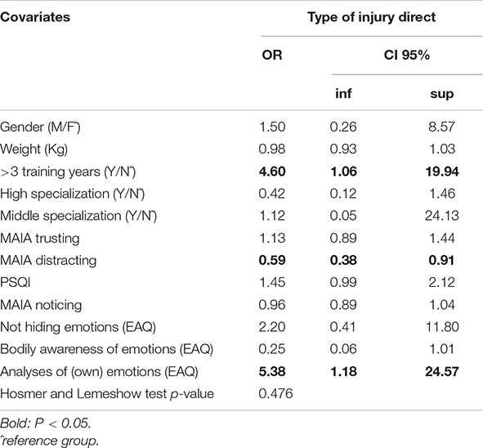Select the Not hiding emotions (EAQ) label
Screen dimensions: 483x448
tap(78, 327)
